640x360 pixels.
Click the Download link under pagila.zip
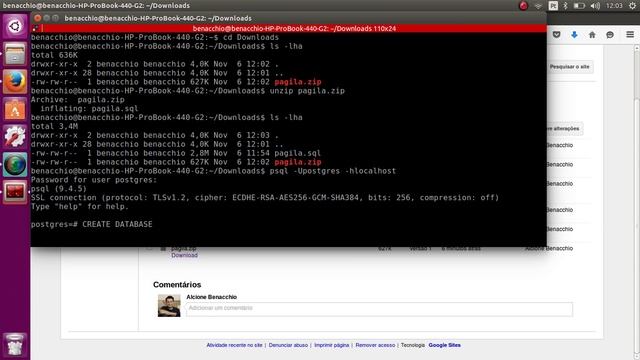pyautogui.click(x=184, y=255)
